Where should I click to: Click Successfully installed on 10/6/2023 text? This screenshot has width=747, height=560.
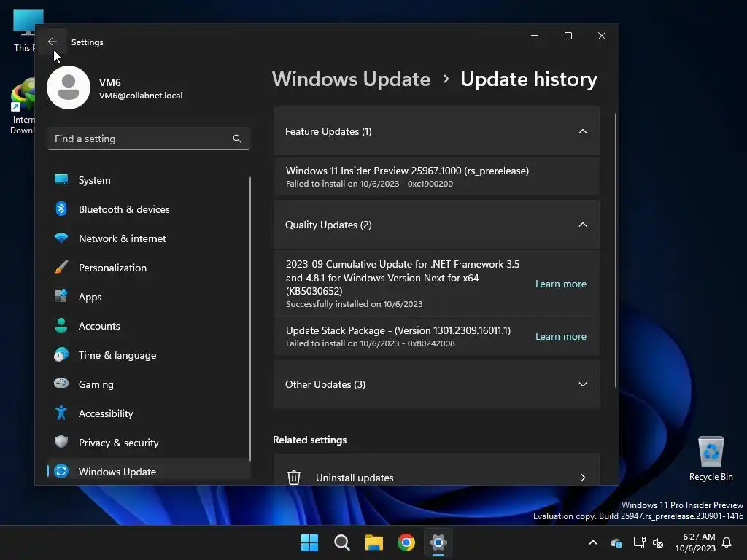[354, 304]
